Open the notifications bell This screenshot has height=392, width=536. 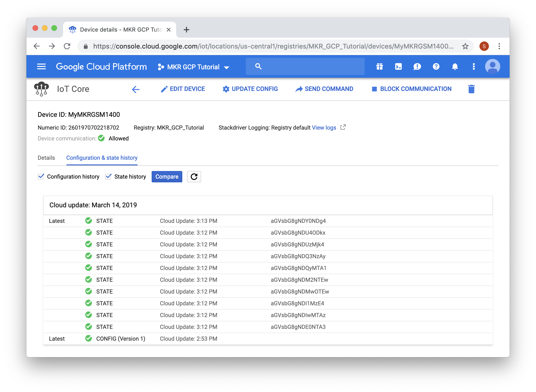pos(455,67)
